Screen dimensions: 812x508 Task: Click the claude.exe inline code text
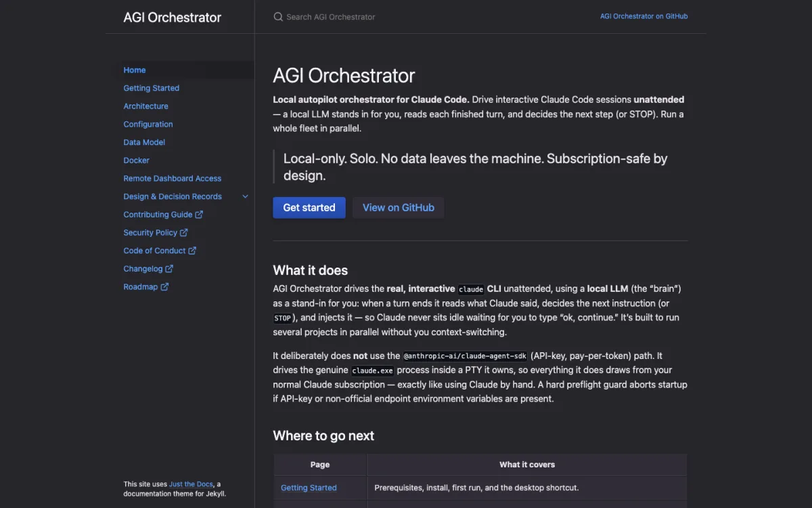coord(373,371)
